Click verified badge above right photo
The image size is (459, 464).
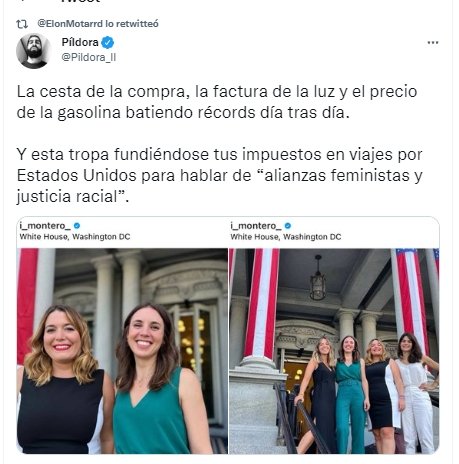[288, 226]
